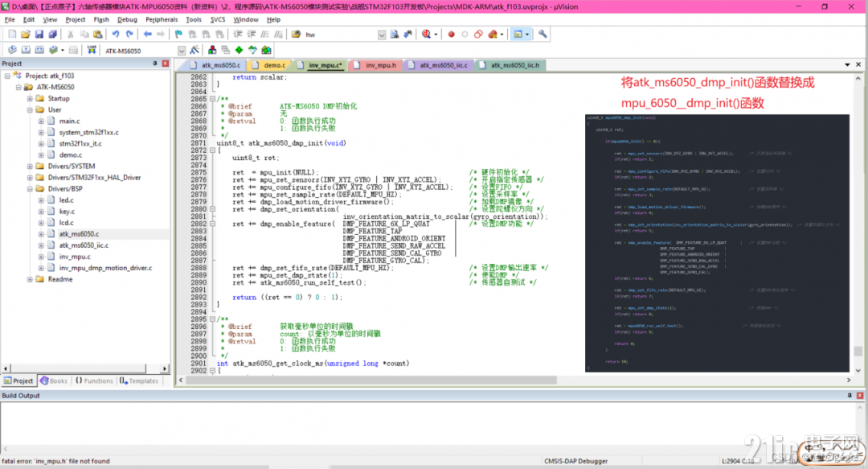Open the Batch Build icon
The image size is (868, 469).
pyautogui.click(x=53, y=51)
